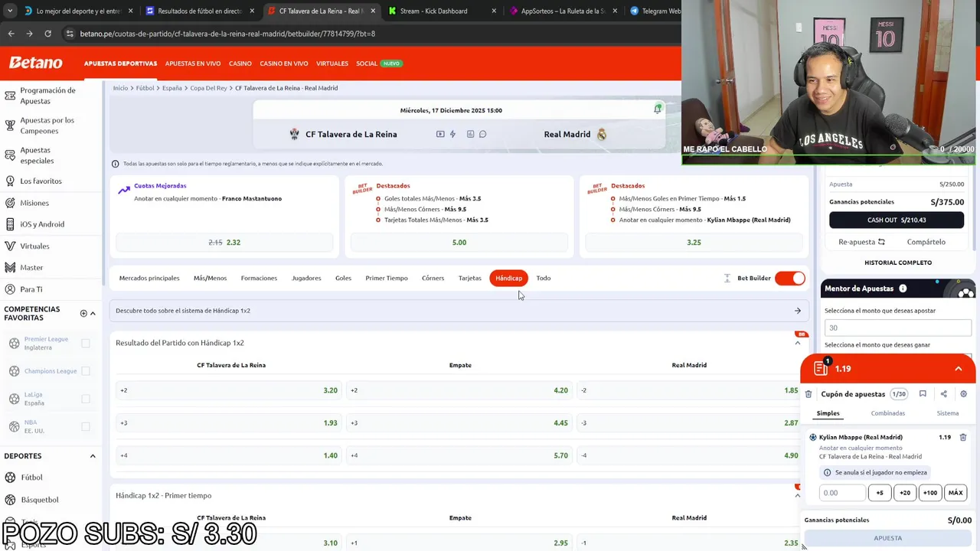Select the Jugadores market tab

pyautogui.click(x=306, y=278)
